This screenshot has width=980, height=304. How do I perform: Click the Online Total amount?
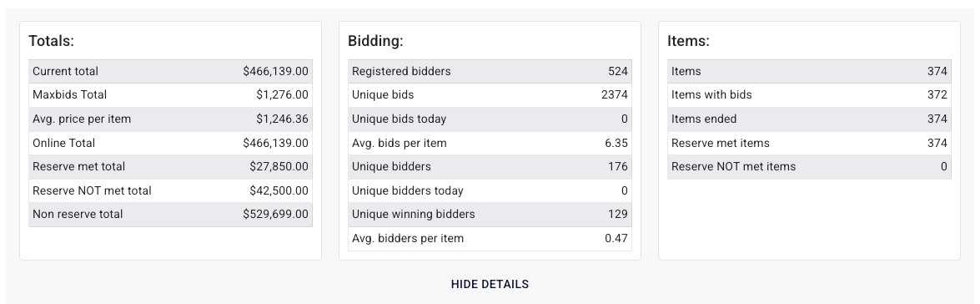coord(275,143)
